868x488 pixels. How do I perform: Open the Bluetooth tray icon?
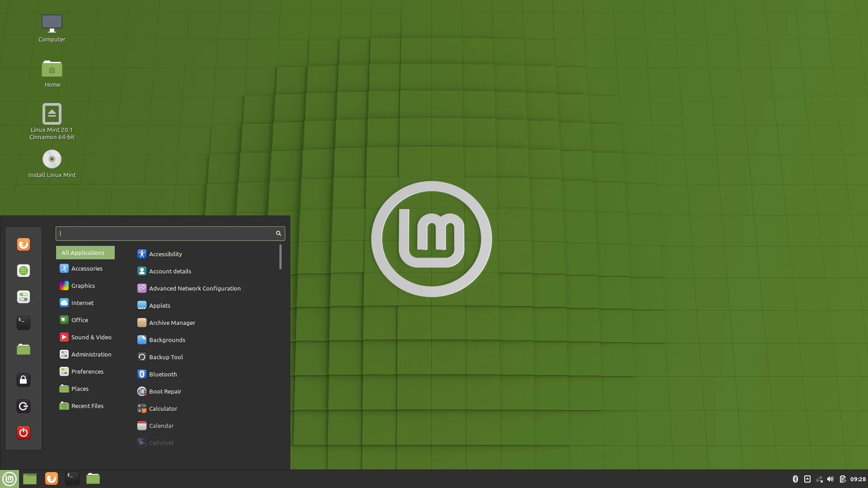795,479
